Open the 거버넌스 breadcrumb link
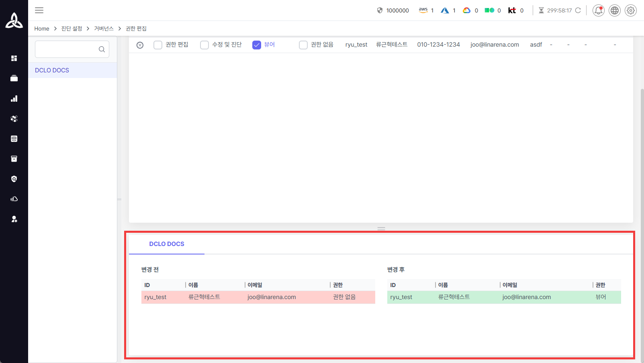 pos(104,29)
